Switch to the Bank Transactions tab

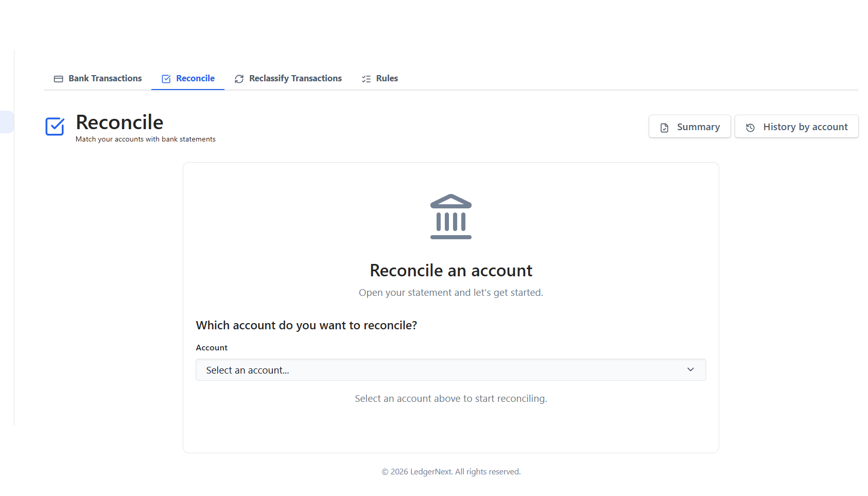tap(105, 78)
